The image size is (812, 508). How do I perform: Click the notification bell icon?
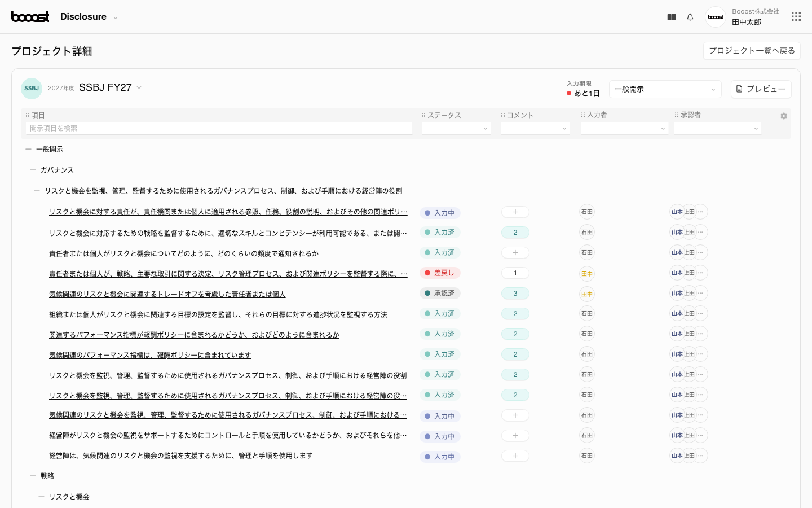click(x=690, y=17)
